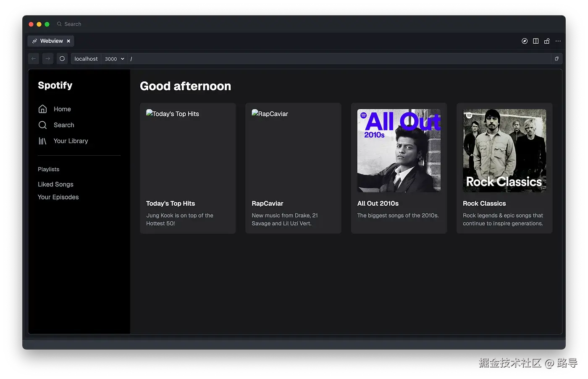Click the Home icon in Spotify sidebar

[x=42, y=109]
